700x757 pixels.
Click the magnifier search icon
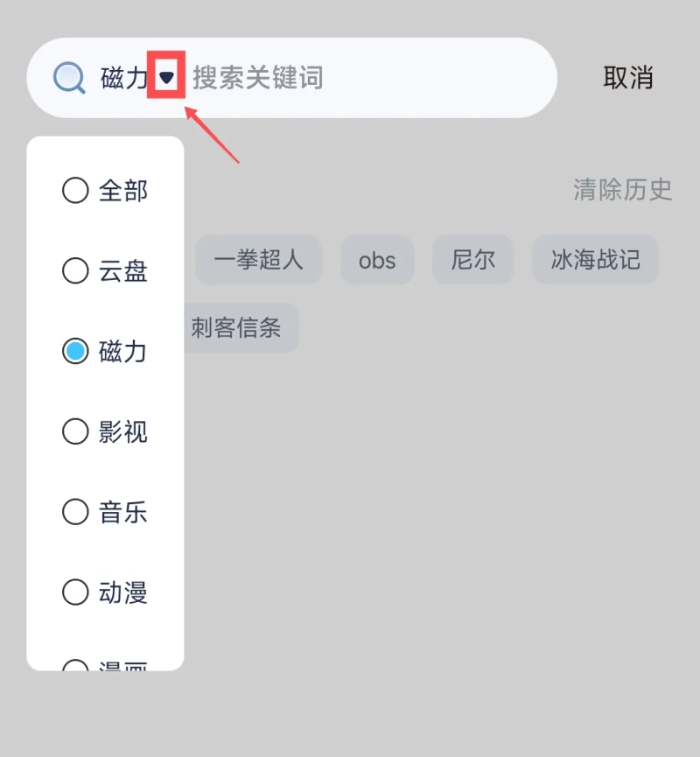(x=69, y=77)
